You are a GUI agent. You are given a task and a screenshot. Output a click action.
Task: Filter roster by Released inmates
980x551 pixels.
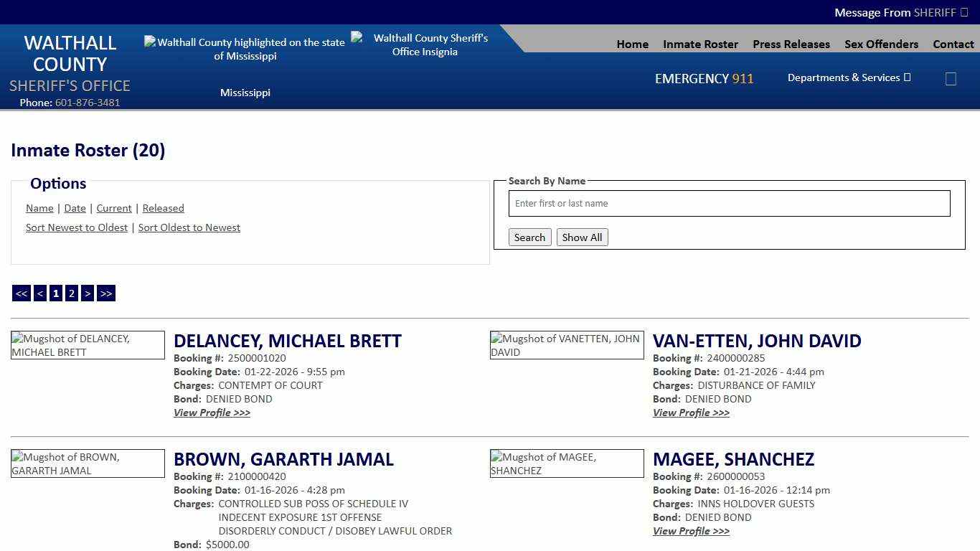pos(163,208)
